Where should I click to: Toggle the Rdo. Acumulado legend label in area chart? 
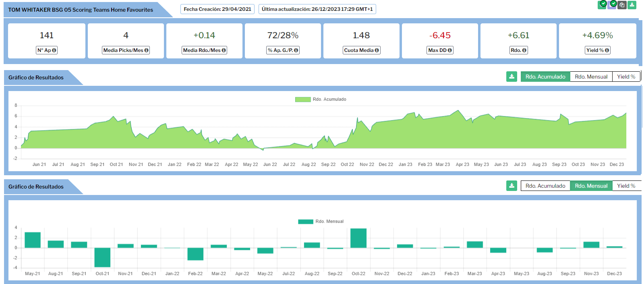(329, 100)
